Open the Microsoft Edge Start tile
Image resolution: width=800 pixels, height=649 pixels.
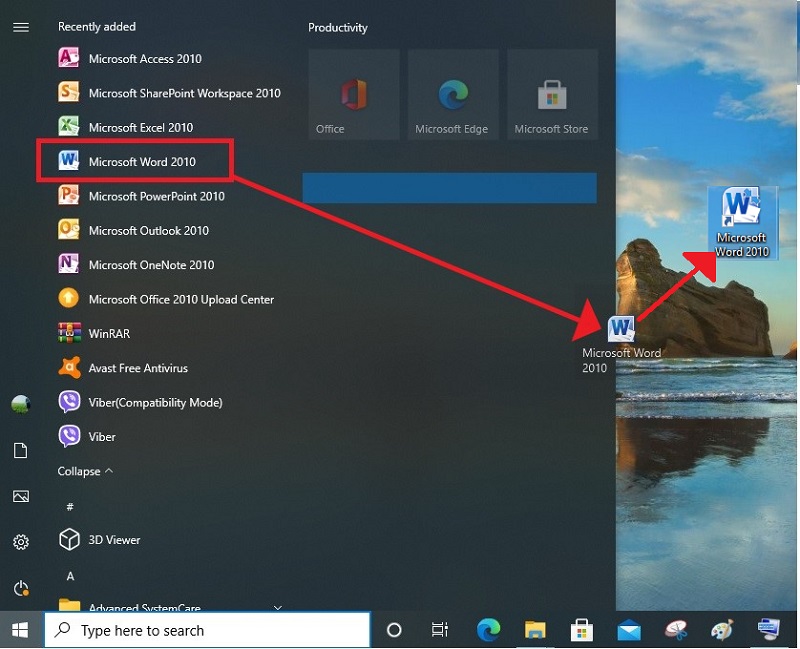click(x=452, y=96)
